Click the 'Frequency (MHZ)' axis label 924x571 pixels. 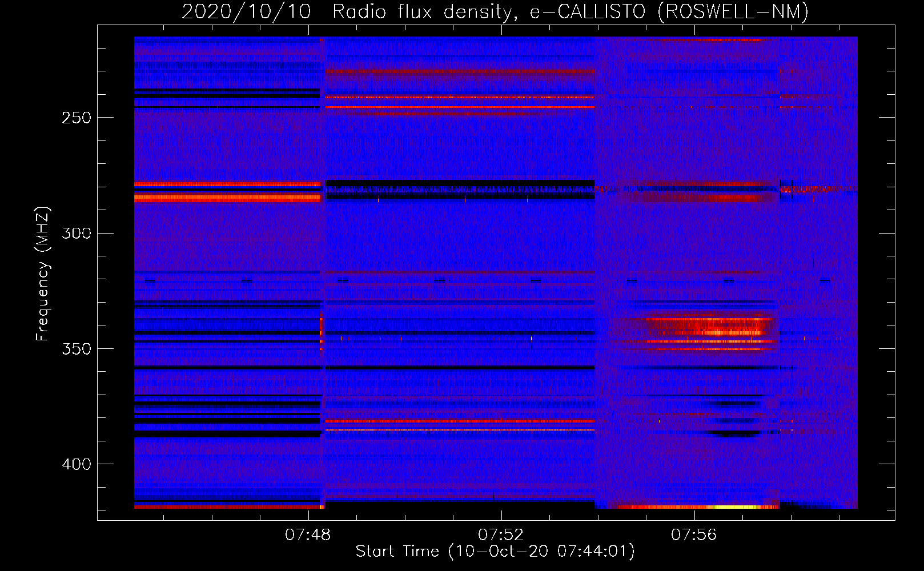(42, 274)
